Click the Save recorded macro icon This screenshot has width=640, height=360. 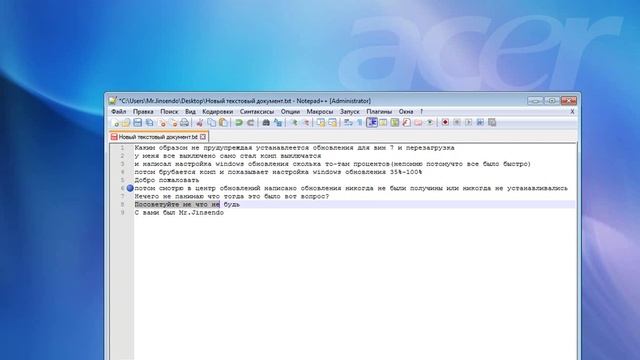(492, 122)
